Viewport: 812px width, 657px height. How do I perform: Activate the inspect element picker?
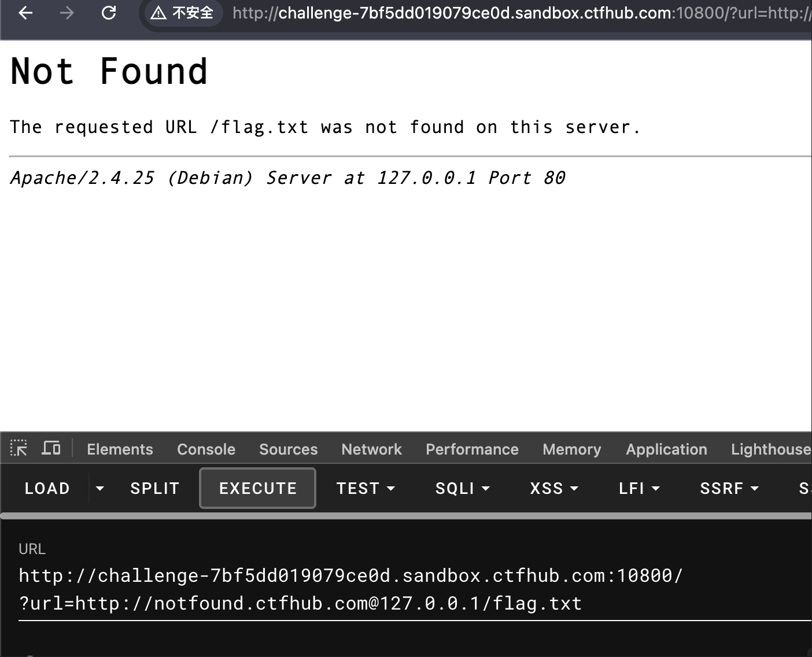click(19, 448)
